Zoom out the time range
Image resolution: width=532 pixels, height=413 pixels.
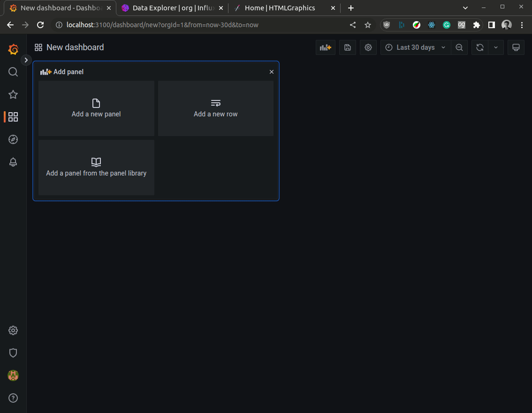(459, 47)
